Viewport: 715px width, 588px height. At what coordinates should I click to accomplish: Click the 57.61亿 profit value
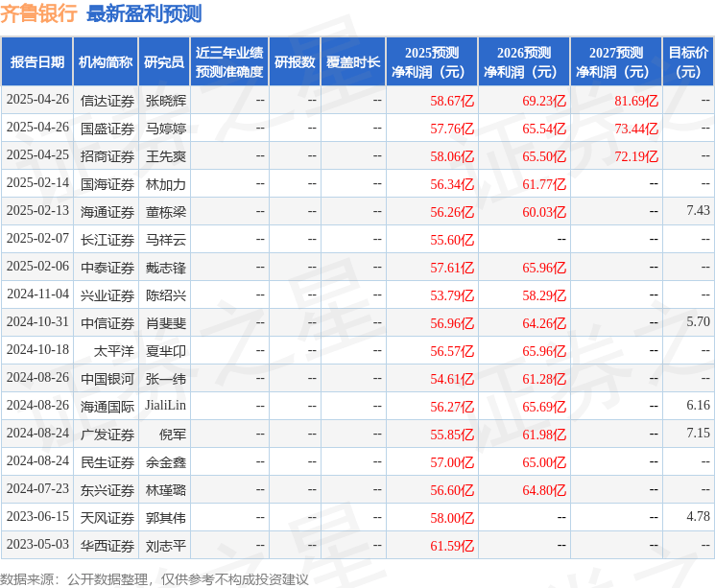[452, 268]
